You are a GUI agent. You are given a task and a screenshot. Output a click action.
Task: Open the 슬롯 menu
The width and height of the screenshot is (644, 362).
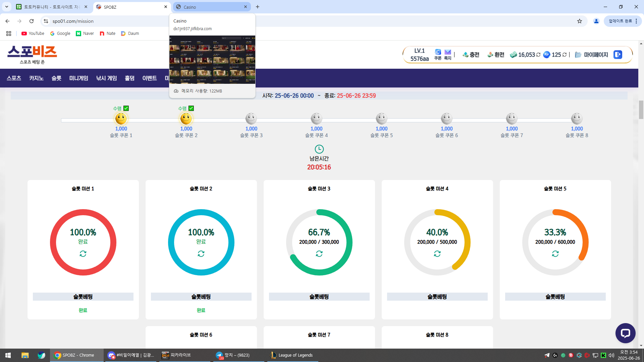(x=56, y=78)
